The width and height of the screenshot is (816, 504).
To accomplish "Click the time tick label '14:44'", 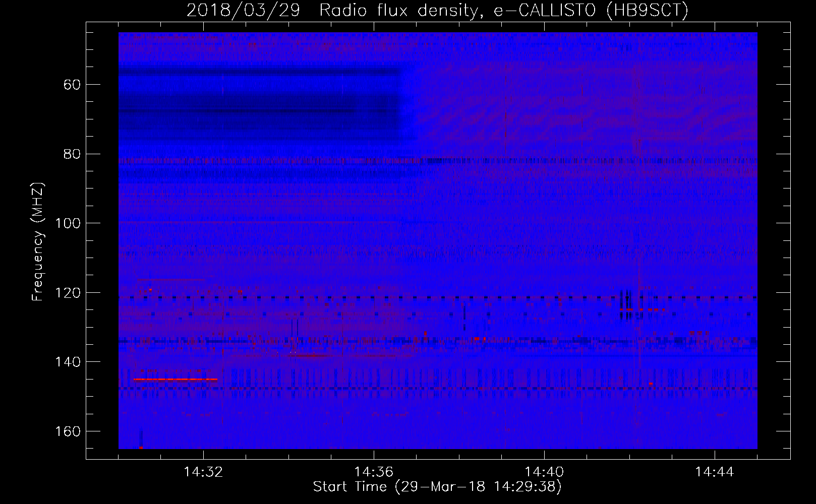I will point(715,472).
